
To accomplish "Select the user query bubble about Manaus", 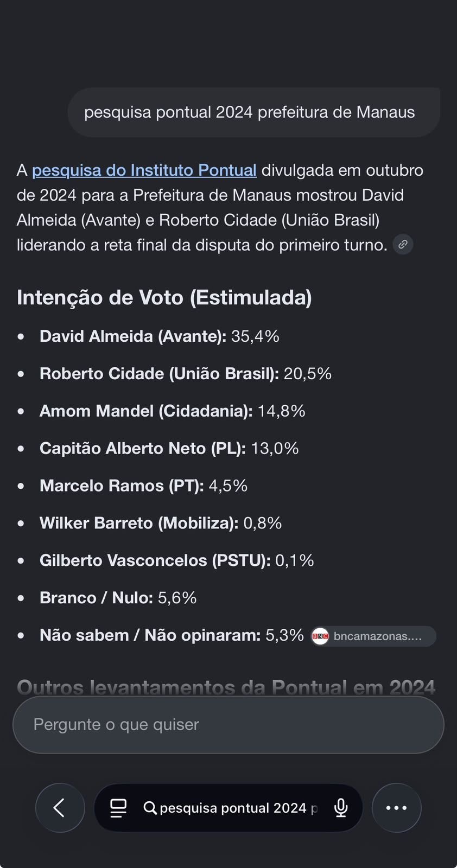I will (253, 112).
